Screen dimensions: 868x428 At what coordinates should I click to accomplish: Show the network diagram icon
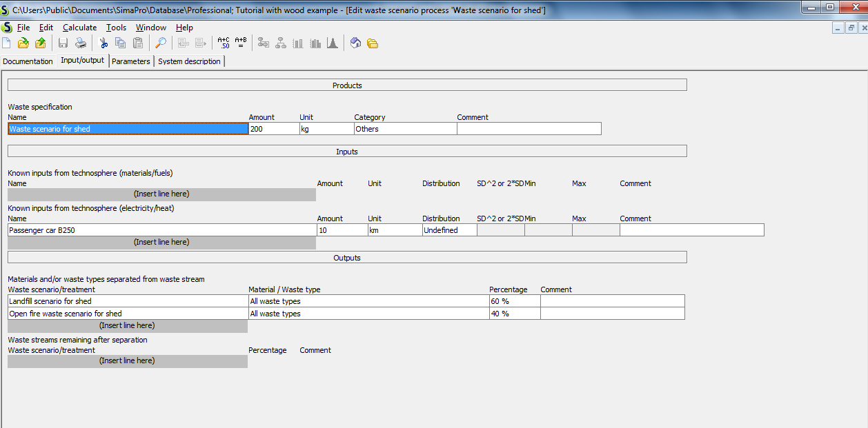264,43
